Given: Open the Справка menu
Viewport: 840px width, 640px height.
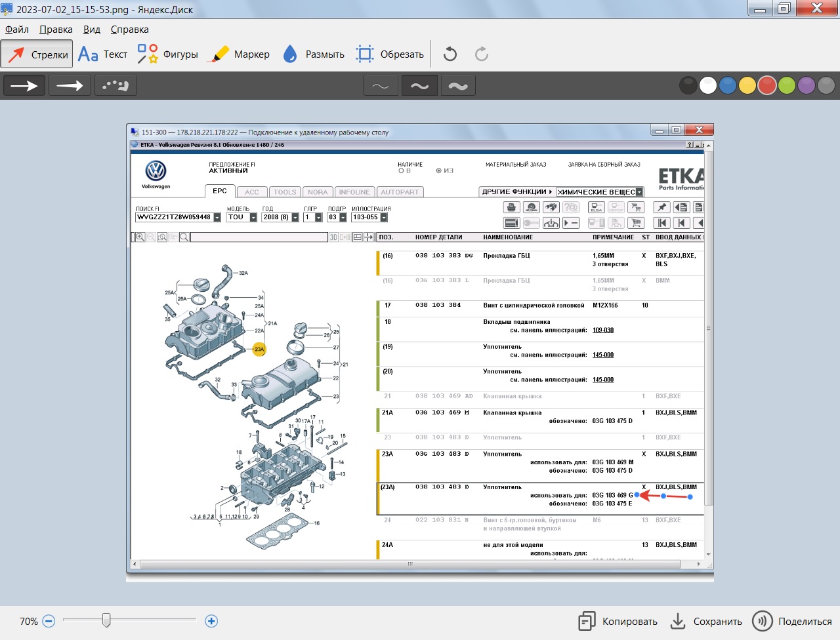Looking at the screenshot, I should (x=129, y=30).
